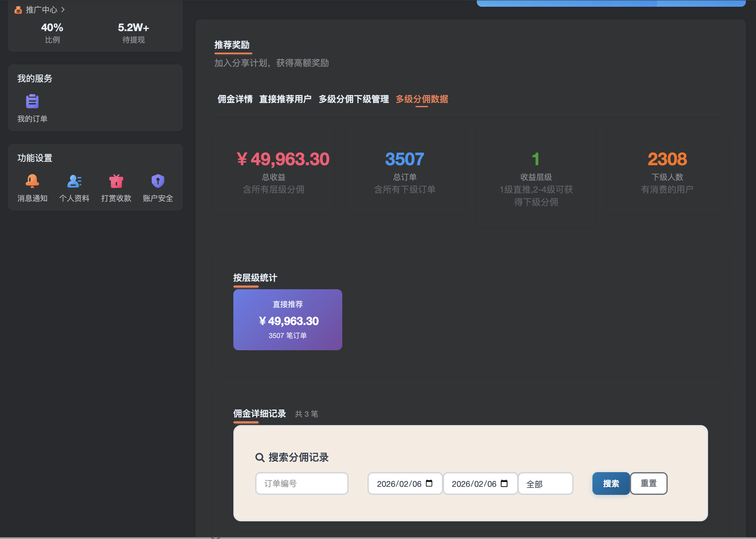Open 我的订单 order list
Viewport: 756px width, 539px height.
click(x=32, y=108)
